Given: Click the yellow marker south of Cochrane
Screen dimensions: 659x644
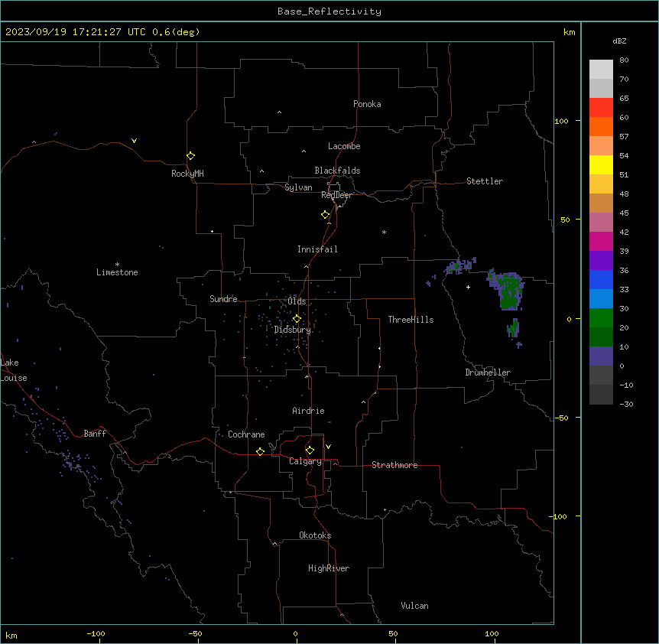Looking at the screenshot, I should pyautogui.click(x=260, y=451).
